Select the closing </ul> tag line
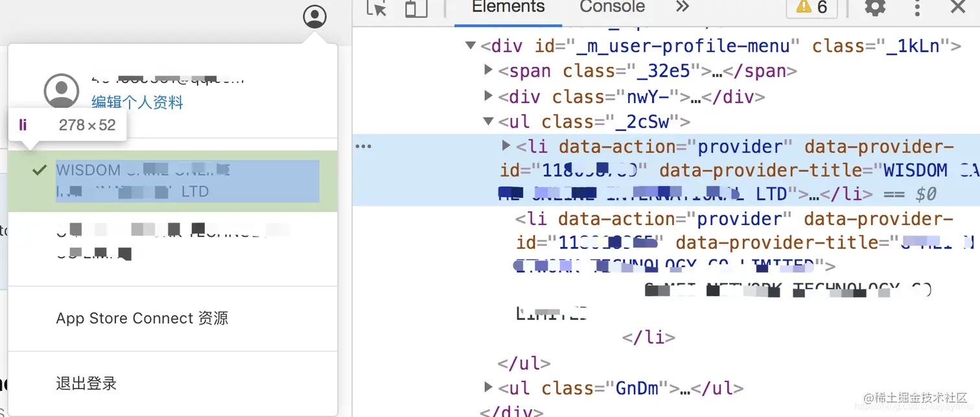The image size is (980, 417). click(x=524, y=363)
